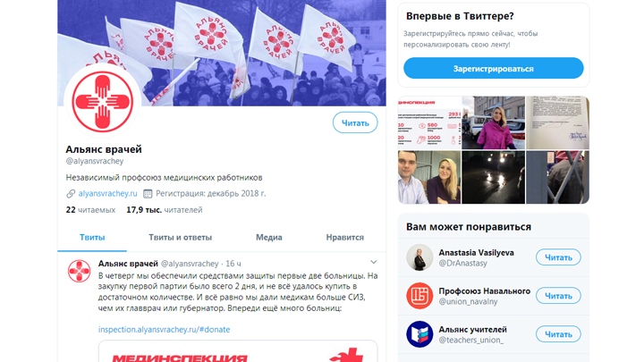This screenshot has width=644, height=362.
Task: Click the red cross logo in Мединспекция card
Action: click(349, 356)
